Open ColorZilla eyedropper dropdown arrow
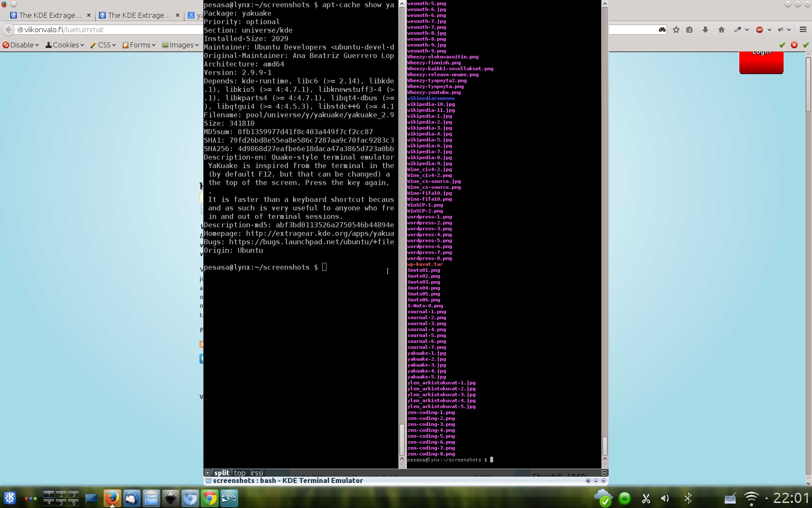Screen dimensions: 812x508 [x=747, y=30]
